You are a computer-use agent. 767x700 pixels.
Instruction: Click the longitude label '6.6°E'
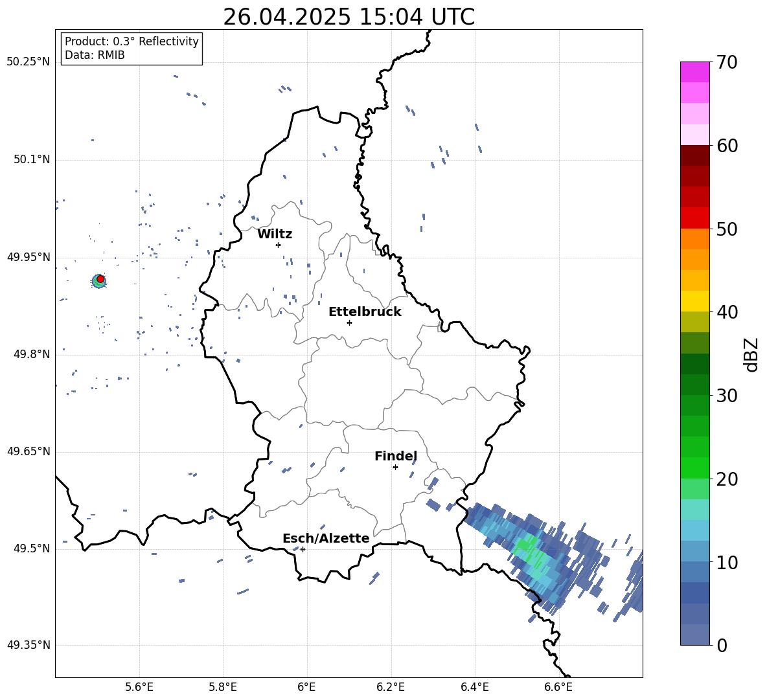coord(558,687)
